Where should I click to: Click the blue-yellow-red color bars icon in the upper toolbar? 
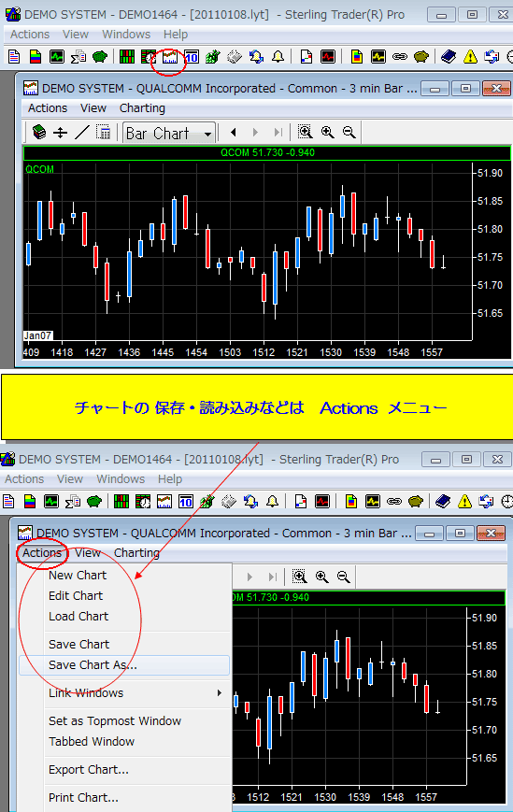click(36, 56)
